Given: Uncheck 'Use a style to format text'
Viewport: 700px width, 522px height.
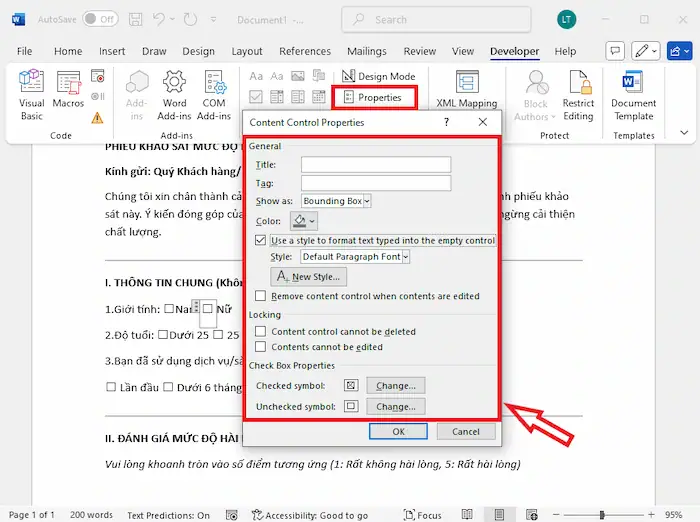Looking at the screenshot, I should (x=261, y=241).
